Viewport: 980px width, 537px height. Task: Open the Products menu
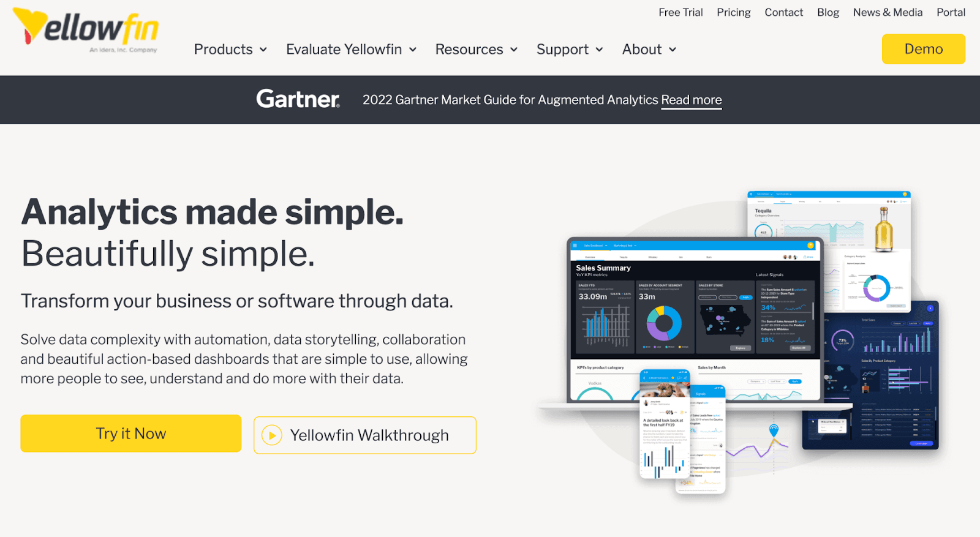tap(230, 49)
